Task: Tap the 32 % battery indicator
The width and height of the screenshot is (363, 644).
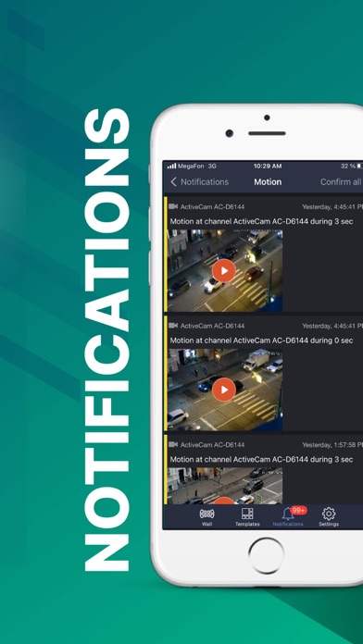Action: coord(352,166)
